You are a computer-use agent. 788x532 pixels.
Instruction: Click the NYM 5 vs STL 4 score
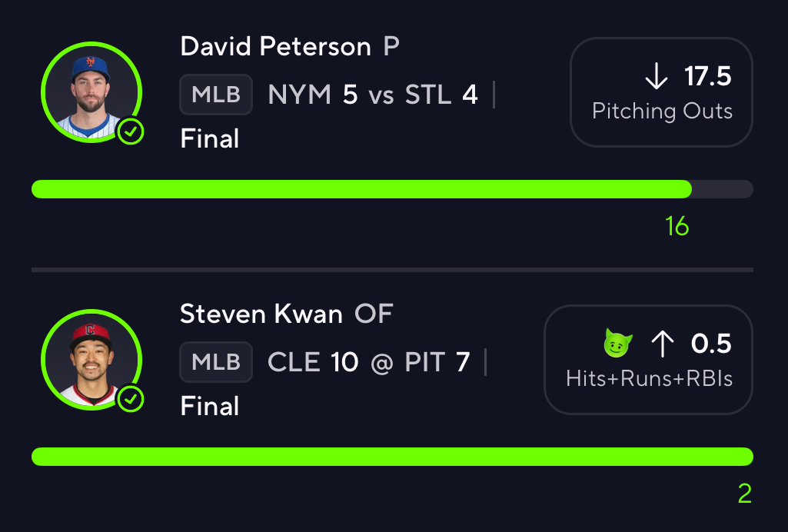[x=372, y=95]
